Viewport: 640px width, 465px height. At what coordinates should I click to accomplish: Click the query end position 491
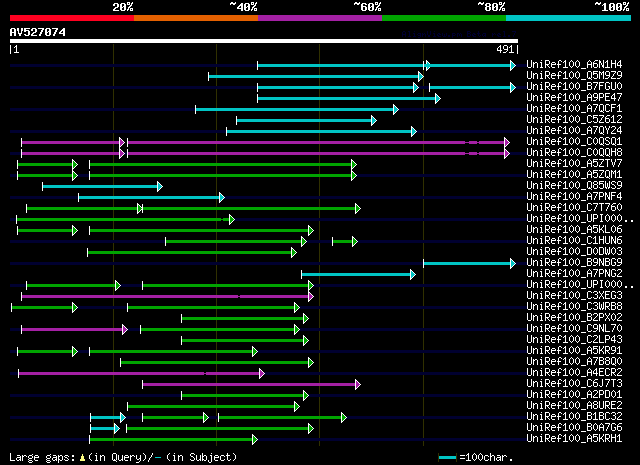tap(505, 49)
